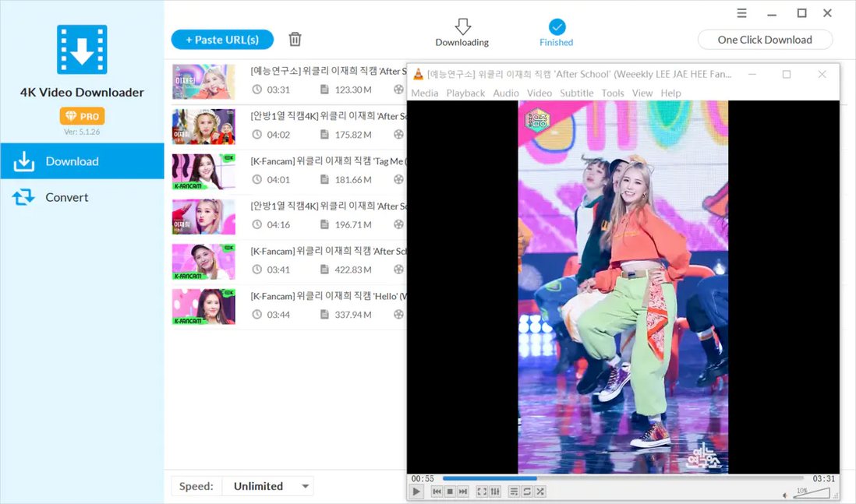
Task: Toggle VLC loop mode
Action: pos(527,492)
